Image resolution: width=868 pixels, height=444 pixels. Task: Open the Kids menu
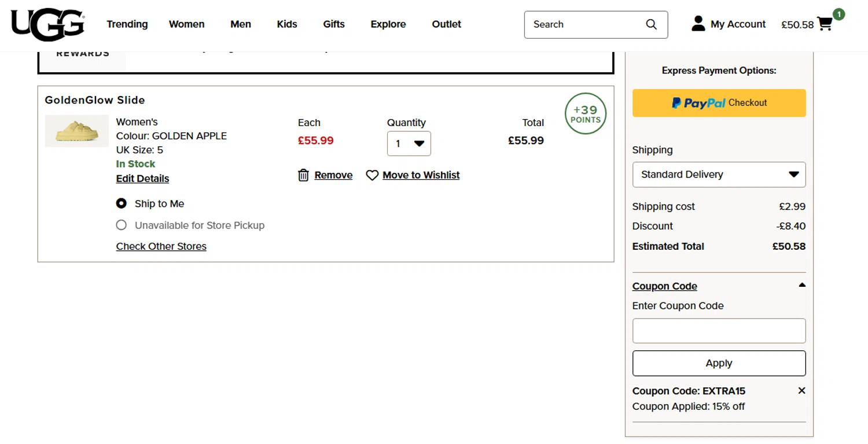pyautogui.click(x=287, y=24)
